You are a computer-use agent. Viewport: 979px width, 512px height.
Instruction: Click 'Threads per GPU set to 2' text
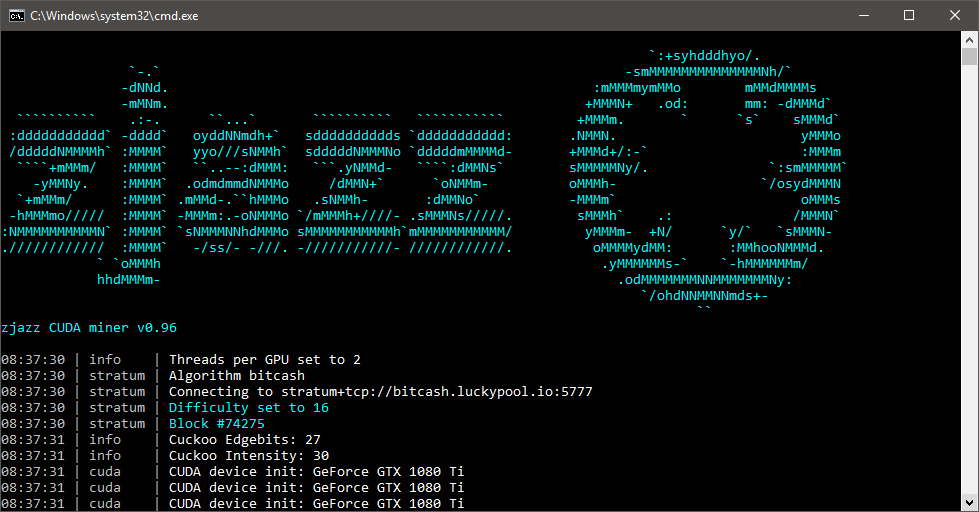coord(265,360)
